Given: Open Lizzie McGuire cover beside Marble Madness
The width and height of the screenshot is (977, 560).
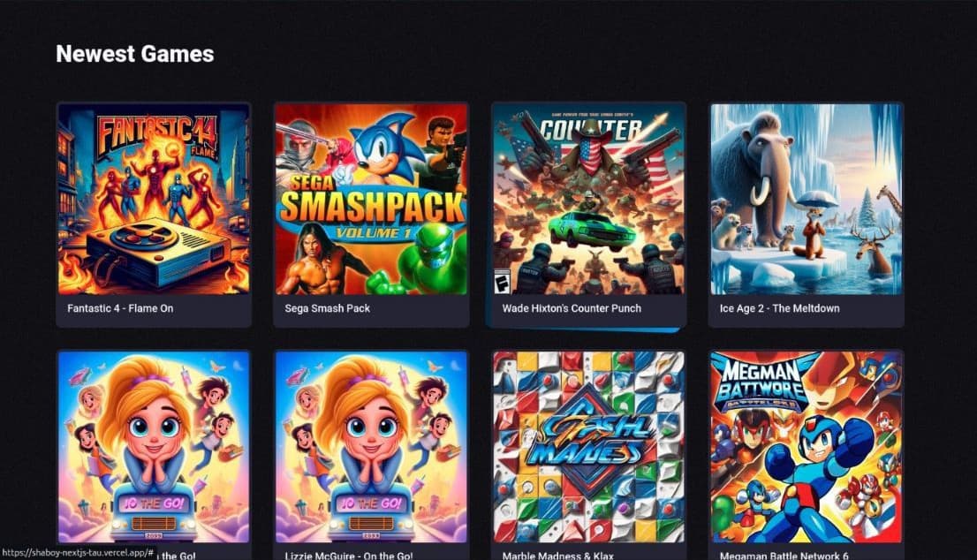Looking at the screenshot, I should (371, 447).
